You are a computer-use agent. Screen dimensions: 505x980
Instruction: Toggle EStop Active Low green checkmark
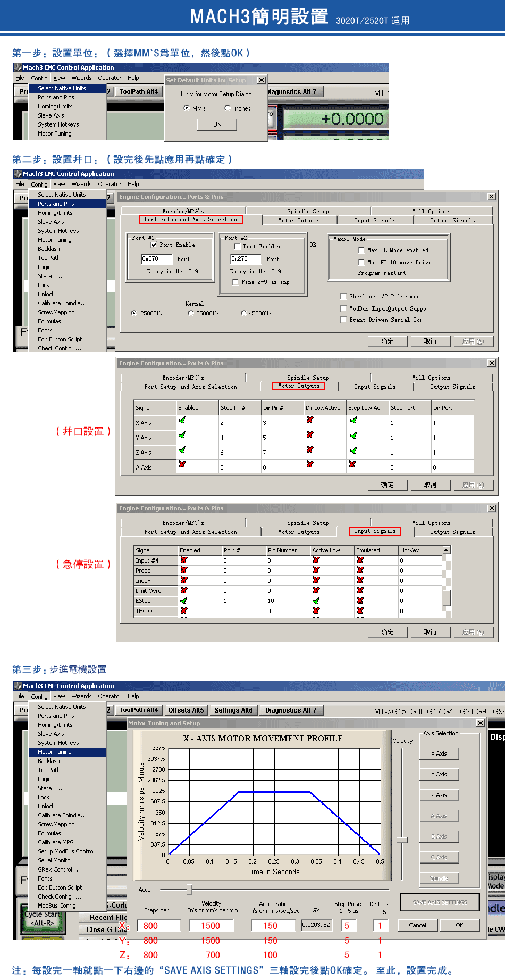point(316,601)
